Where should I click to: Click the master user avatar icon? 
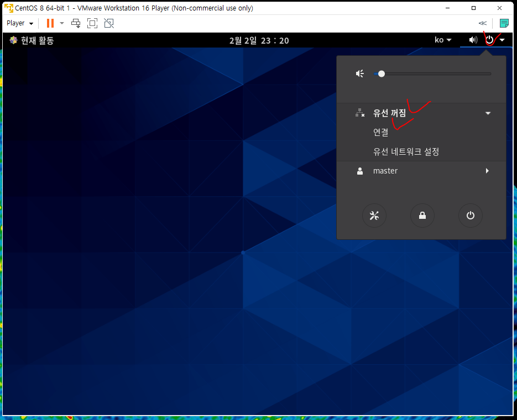pos(360,171)
